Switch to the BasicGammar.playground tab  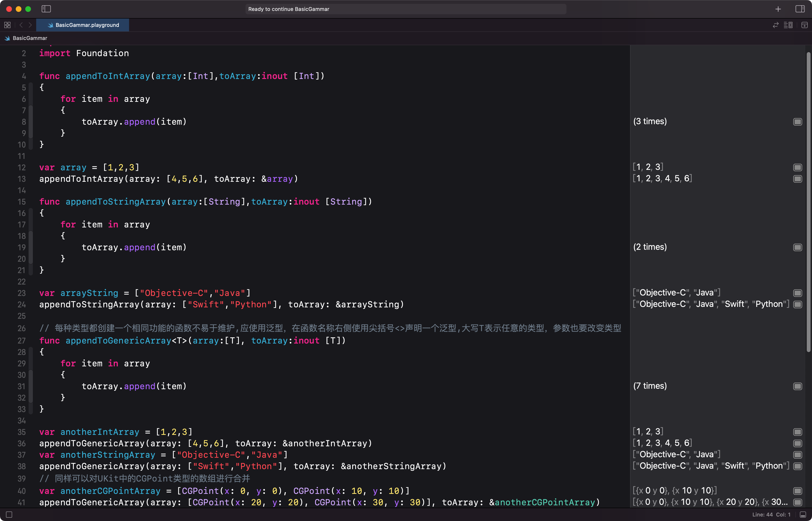(83, 25)
